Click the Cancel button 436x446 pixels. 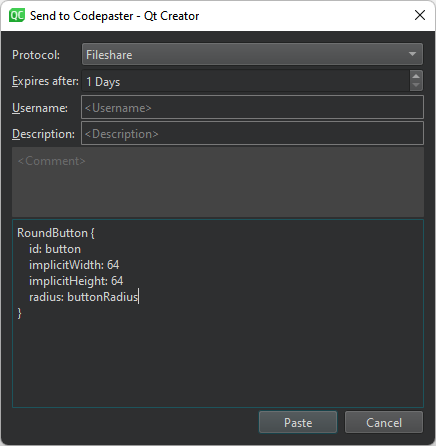[384, 422]
